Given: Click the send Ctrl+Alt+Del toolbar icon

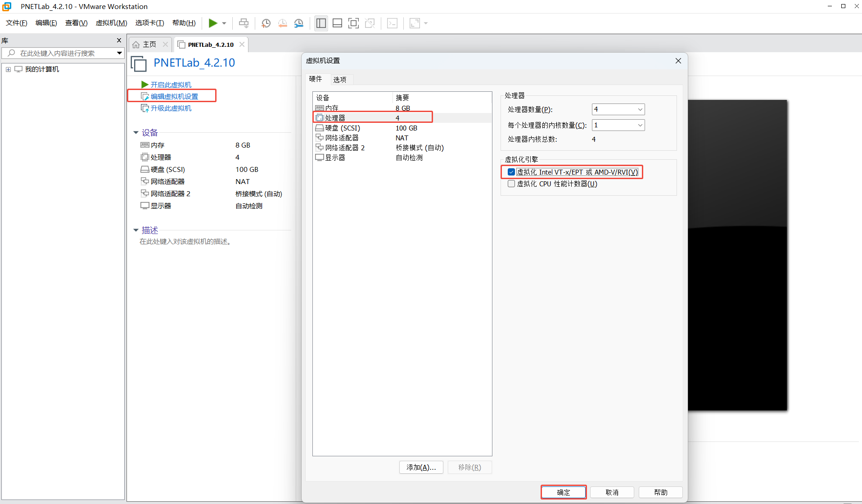Looking at the screenshot, I should click(244, 23).
